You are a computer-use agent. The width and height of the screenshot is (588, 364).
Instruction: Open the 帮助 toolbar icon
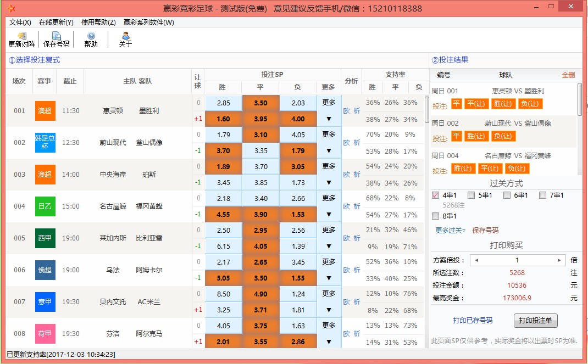click(x=91, y=40)
